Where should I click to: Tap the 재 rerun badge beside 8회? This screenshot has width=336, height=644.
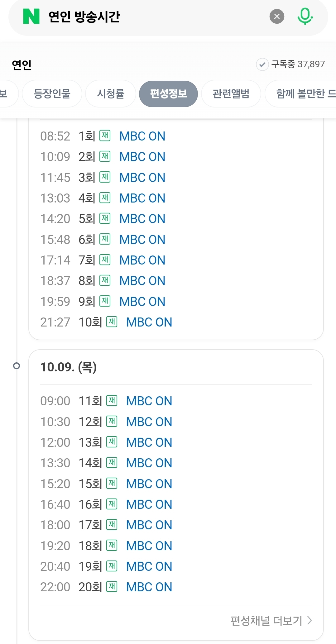pos(105,280)
